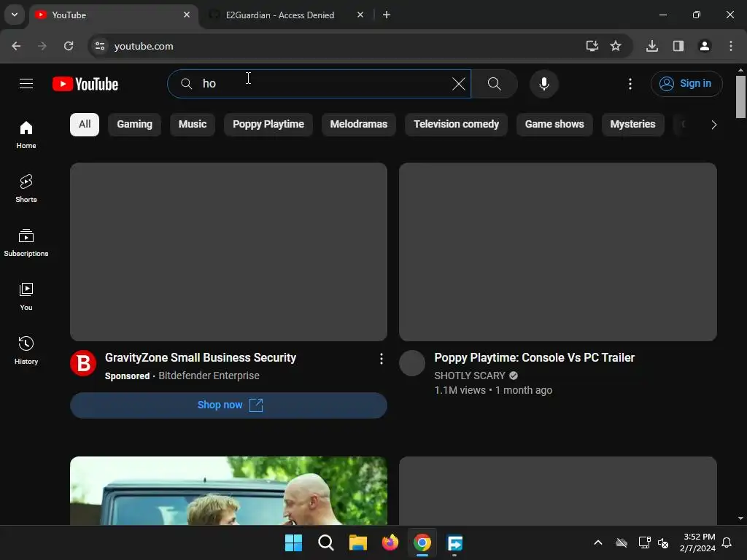Open the Windows Start menu
The width and height of the screenshot is (747, 560).
(x=293, y=542)
